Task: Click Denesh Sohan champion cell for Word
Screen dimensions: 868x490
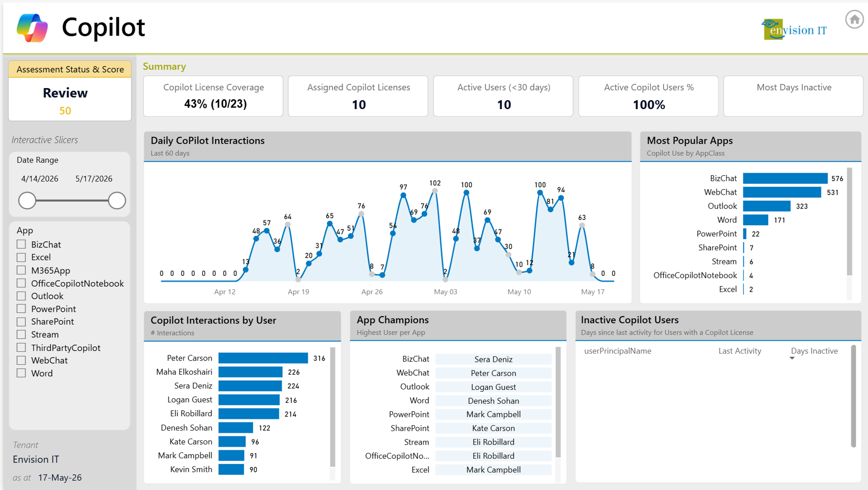Action: pos(493,401)
